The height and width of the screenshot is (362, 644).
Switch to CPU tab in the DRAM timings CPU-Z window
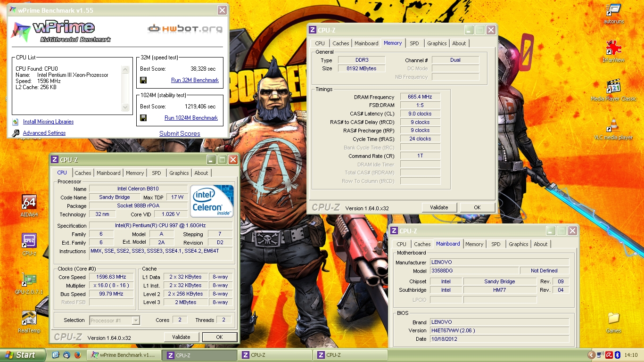(320, 43)
